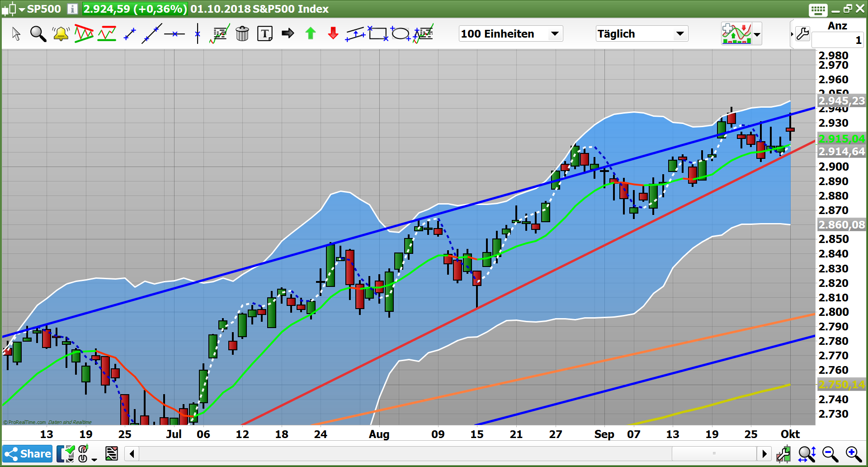868x467 pixels.
Task: Select the ellipse drawing tool
Action: pyautogui.click(x=401, y=33)
